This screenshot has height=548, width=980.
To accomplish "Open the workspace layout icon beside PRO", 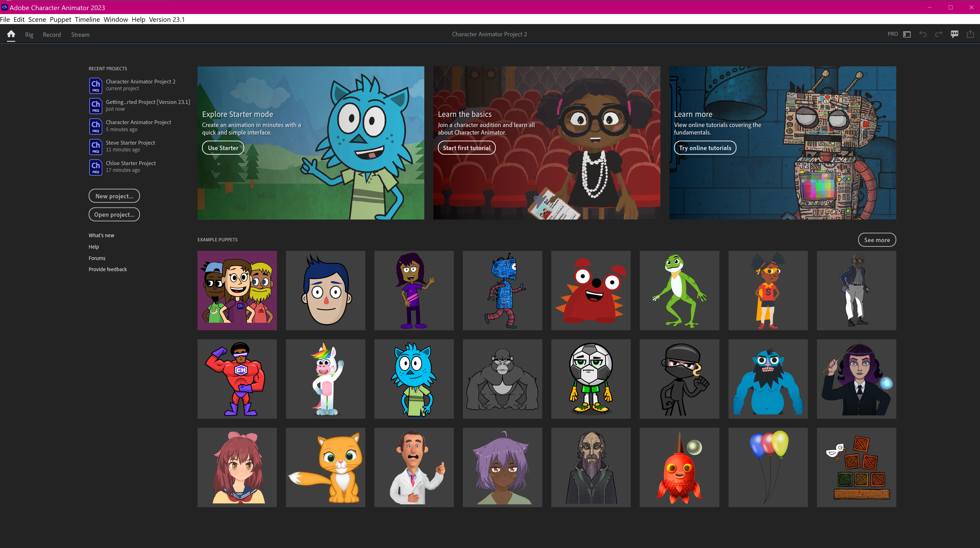I will click(907, 34).
